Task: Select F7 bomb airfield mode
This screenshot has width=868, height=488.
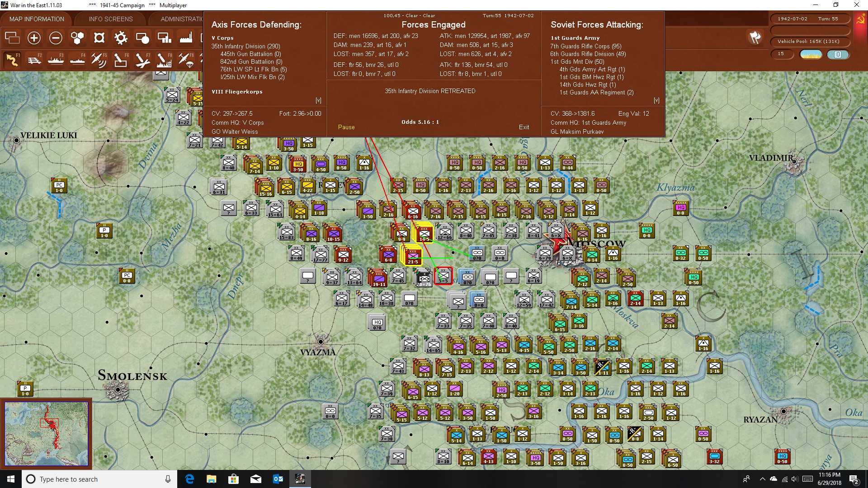Action: pyautogui.click(x=142, y=60)
